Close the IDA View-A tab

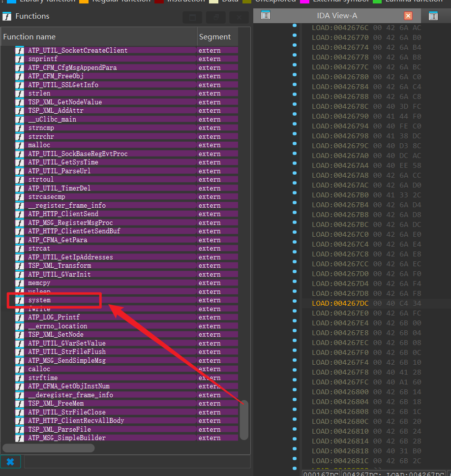[x=408, y=16]
